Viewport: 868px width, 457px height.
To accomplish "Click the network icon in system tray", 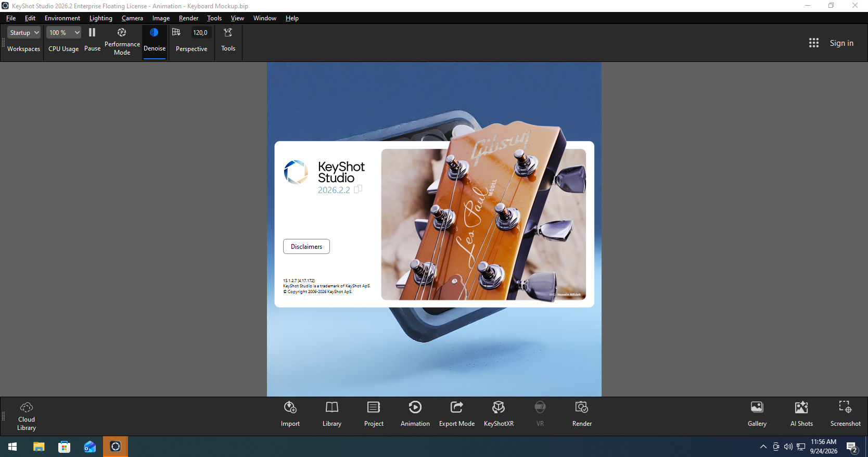I will pos(801,447).
